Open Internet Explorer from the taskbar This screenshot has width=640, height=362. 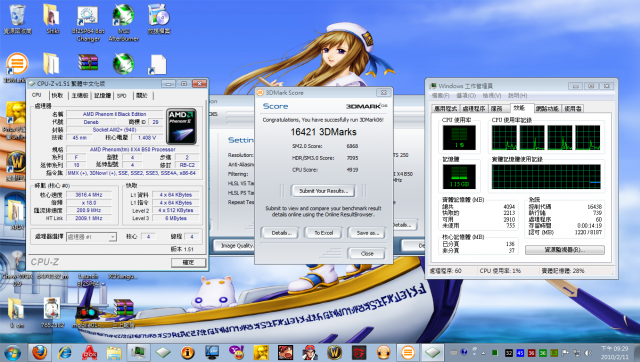[64, 352]
